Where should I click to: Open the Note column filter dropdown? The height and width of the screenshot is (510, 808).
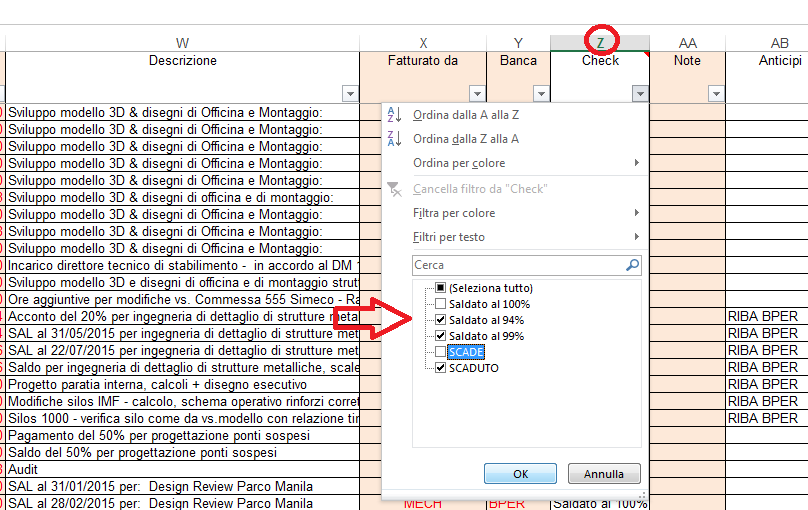(x=716, y=94)
